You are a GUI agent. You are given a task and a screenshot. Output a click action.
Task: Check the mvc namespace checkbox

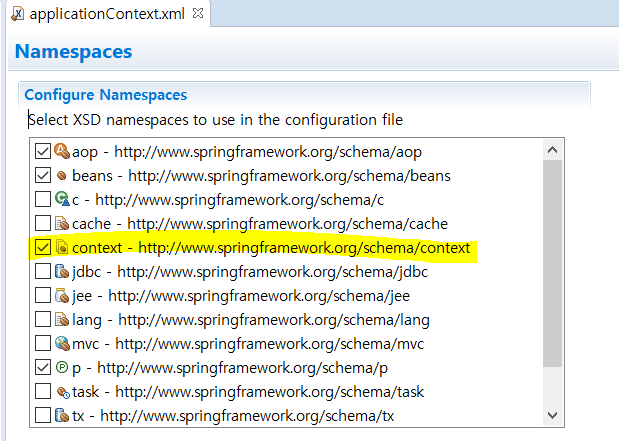(x=43, y=343)
